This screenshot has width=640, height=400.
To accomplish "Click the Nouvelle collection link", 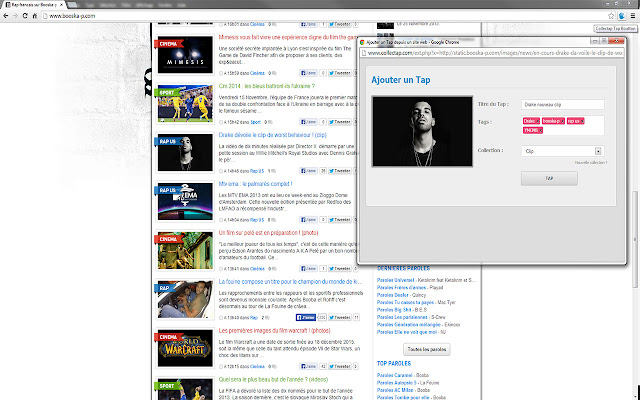I will tap(591, 162).
